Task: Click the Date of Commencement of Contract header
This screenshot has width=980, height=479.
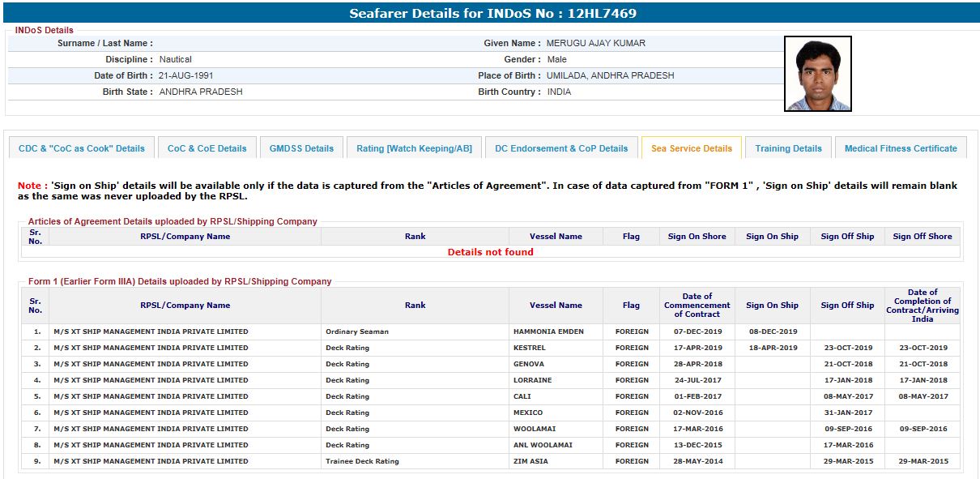Action: [697, 306]
